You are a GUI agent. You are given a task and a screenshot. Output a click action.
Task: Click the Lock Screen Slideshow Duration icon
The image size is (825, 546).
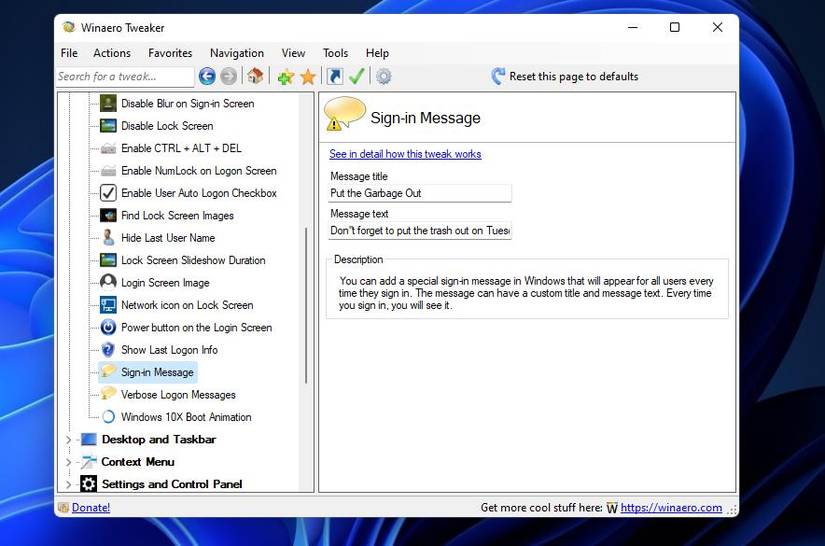pyautogui.click(x=108, y=260)
